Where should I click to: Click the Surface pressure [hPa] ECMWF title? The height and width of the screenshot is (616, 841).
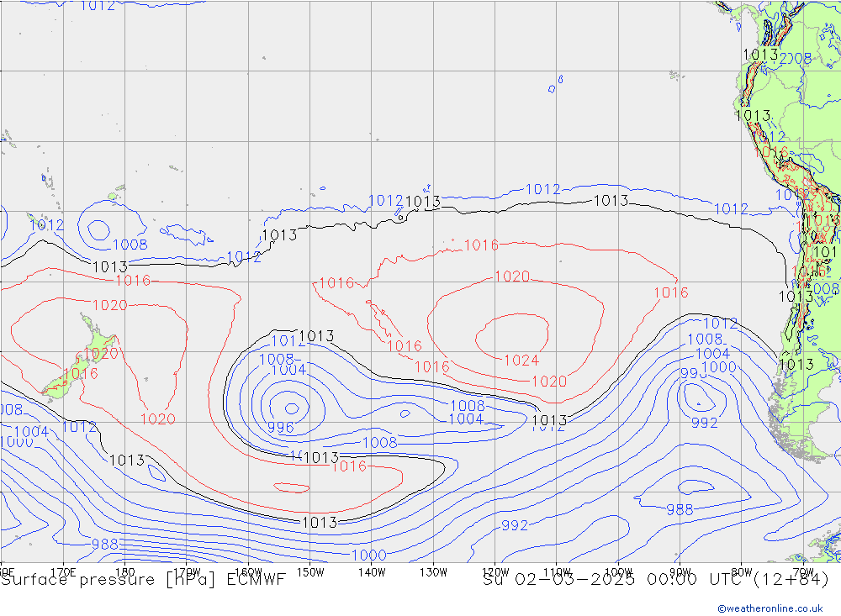tap(144, 580)
